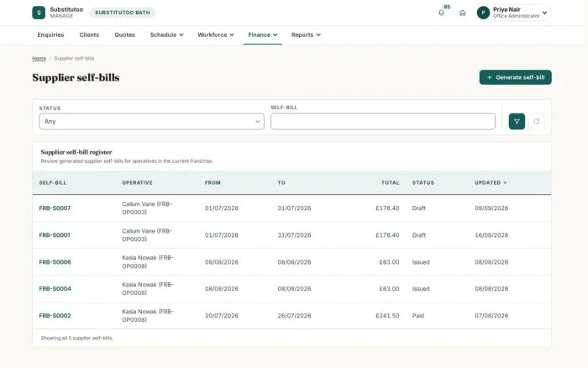Click Kasia Nowak operative in FRB-S0004 row

coord(148,289)
